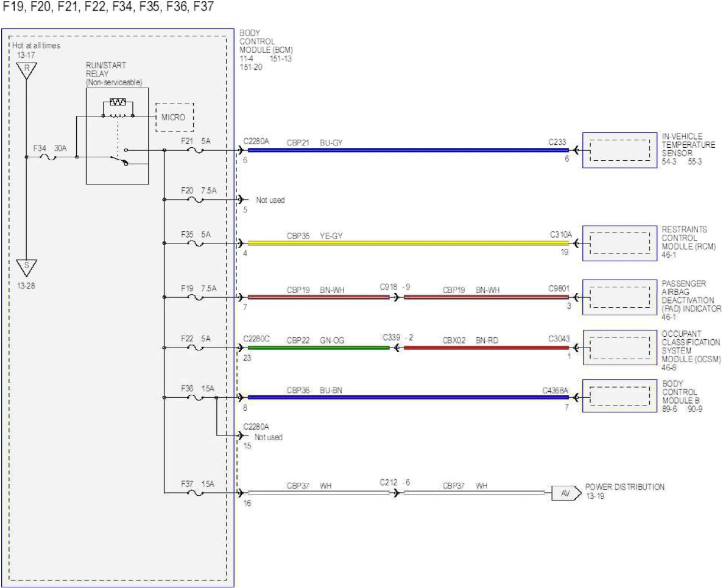Click the C233 connector label
723x588 pixels.
pos(557,142)
